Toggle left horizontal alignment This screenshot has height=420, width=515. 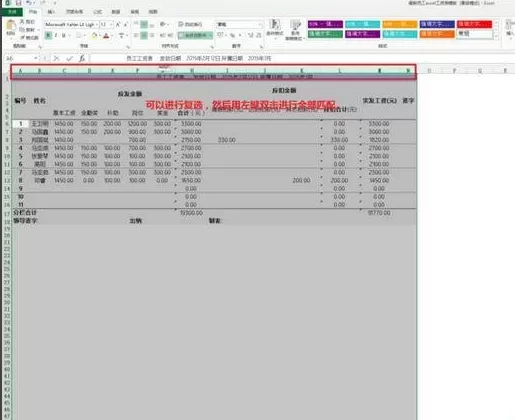click(136, 35)
